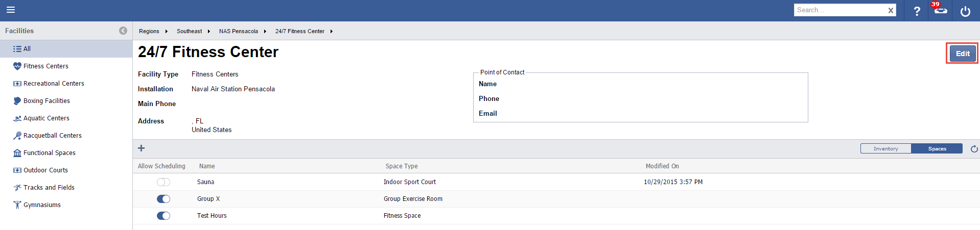Click the Edit button
The height and width of the screenshot is (230, 980).
pos(963,54)
